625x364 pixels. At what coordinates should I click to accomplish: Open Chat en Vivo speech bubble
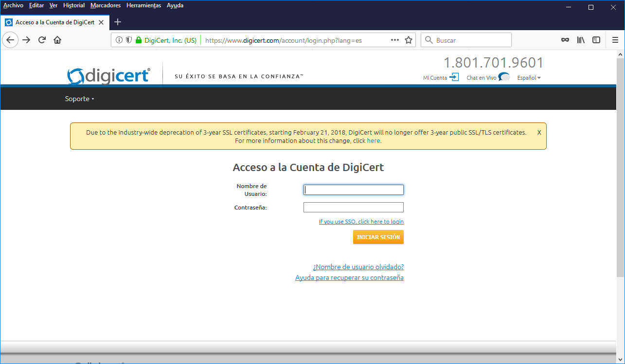(x=503, y=77)
